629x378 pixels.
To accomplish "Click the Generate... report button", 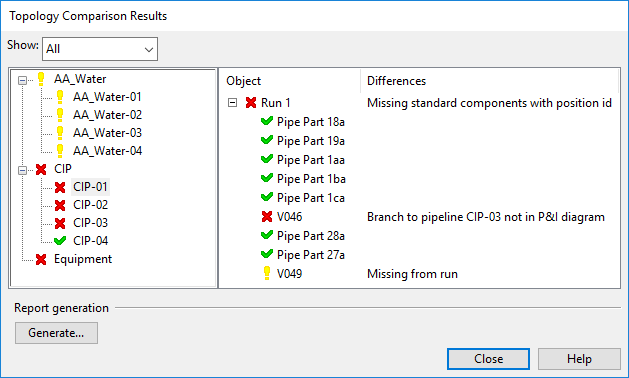I will (x=56, y=333).
